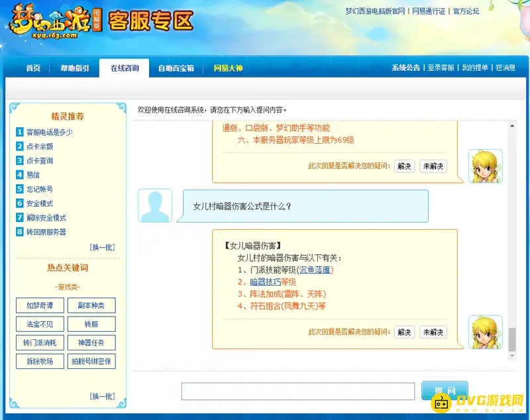The image size is (530, 420).
Task: Click the 拍靓号绑密保 keyword button
Action: [91, 361]
